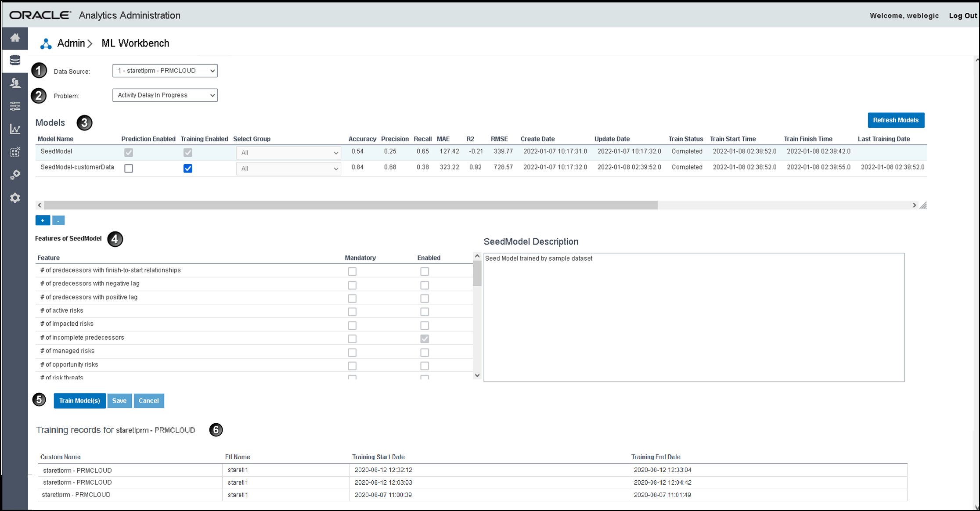The height and width of the screenshot is (511, 980).
Task: Open the Home icon in sidebar
Action: (15, 38)
